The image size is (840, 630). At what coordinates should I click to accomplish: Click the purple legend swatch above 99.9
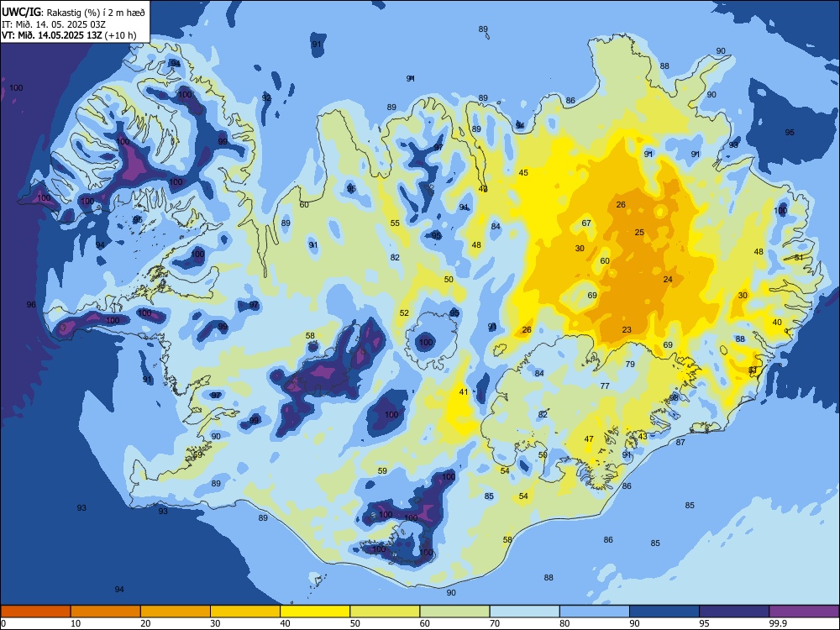click(804, 612)
